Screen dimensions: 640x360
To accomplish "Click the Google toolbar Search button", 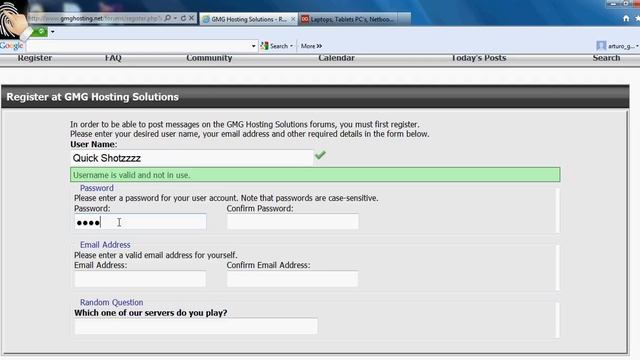I will (274, 46).
